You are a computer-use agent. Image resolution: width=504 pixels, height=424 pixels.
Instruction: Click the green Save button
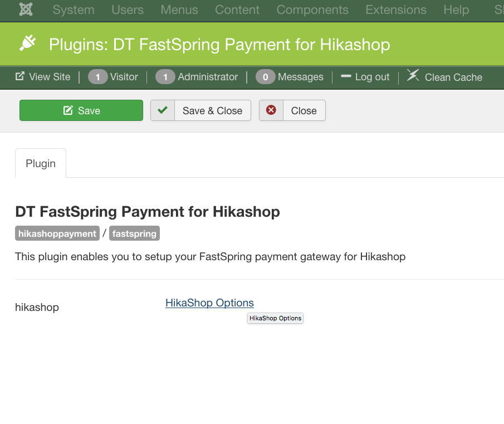81,110
